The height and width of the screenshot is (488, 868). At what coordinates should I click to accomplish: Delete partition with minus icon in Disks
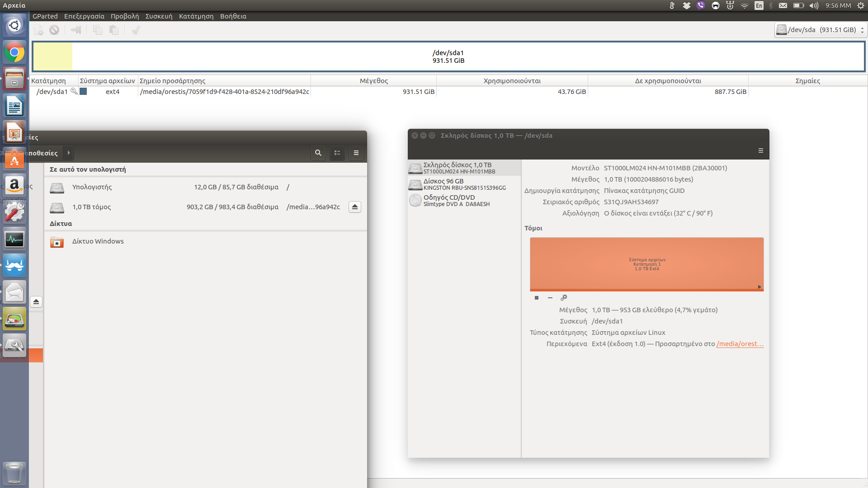click(550, 298)
